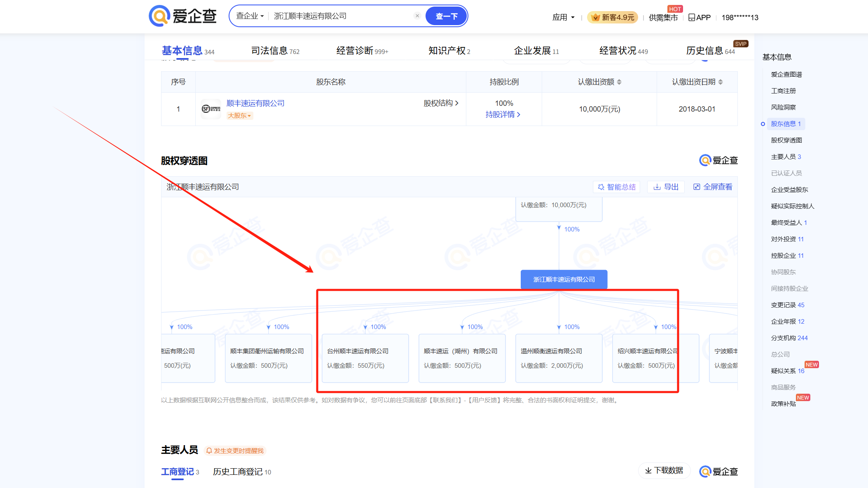Jump to 分支机构 in sidebar

(789, 338)
